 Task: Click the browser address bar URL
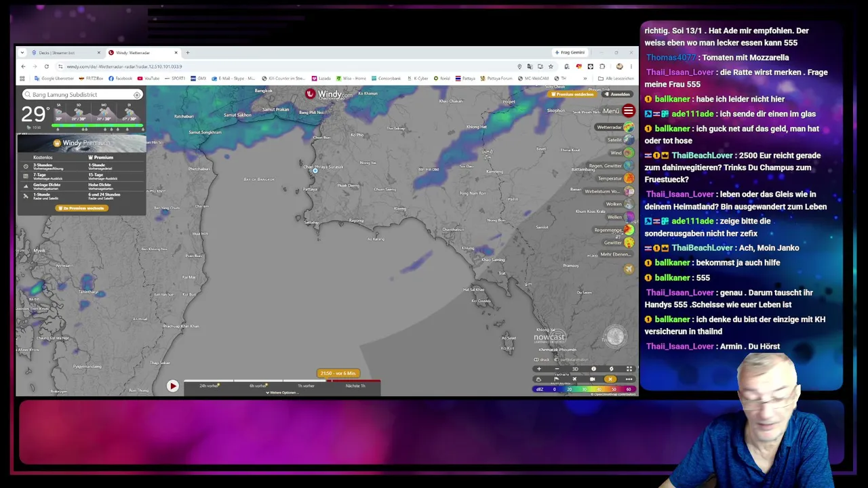point(124,66)
